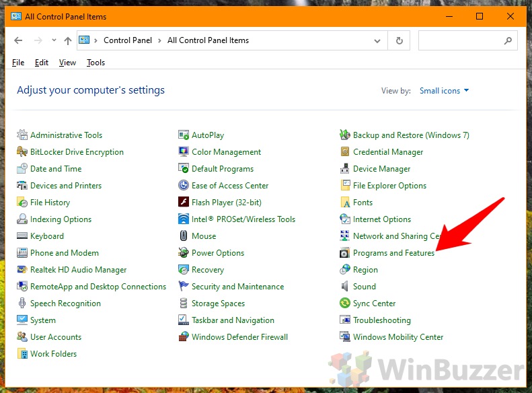This screenshot has height=393, width=532.
Task: Open the Intel PROSet/Wireless Tools icon
Action: pos(184,219)
